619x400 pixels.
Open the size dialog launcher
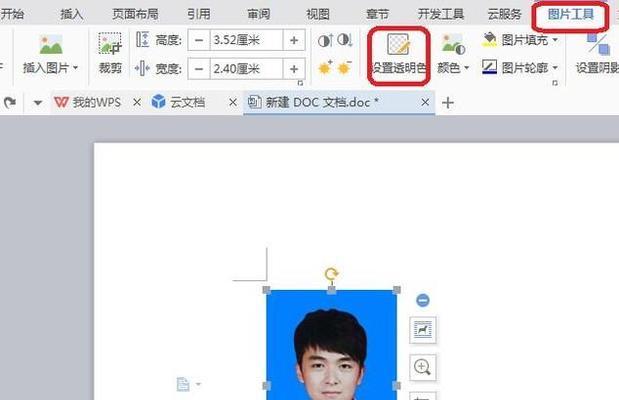[x=300, y=83]
